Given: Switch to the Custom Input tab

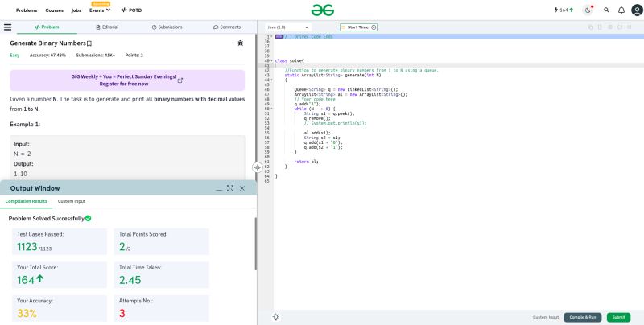Looking at the screenshot, I should click(71, 201).
